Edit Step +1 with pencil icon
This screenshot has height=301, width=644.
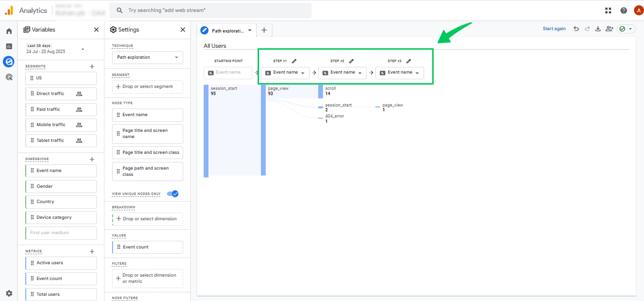click(x=294, y=61)
